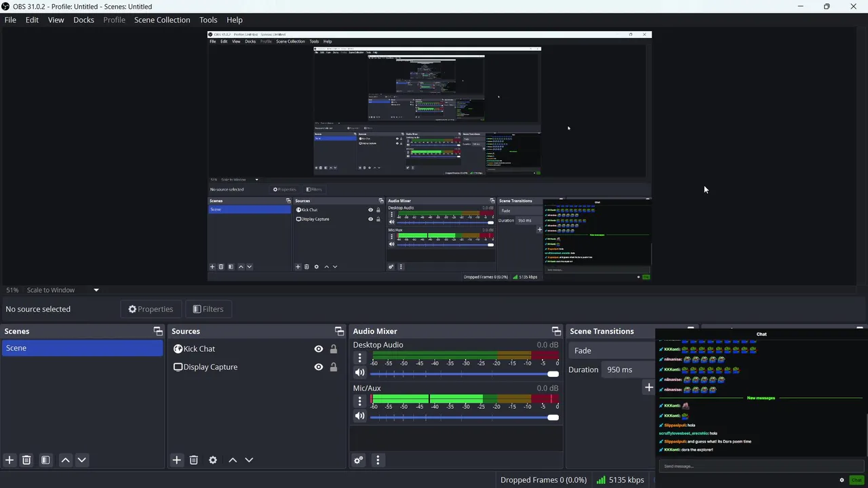Click 'dora the explorer!' chat message

click(697, 449)
